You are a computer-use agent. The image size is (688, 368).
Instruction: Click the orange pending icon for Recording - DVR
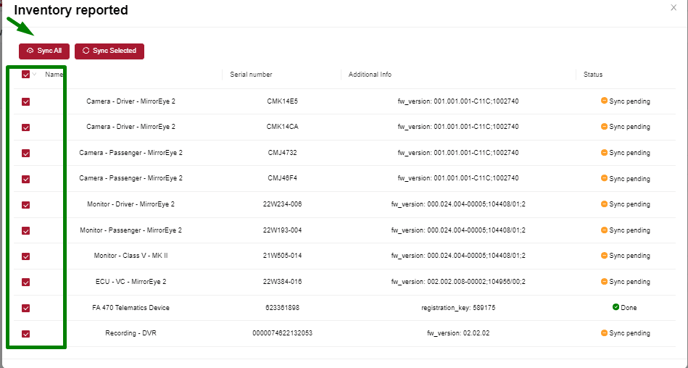pos(604,333)
